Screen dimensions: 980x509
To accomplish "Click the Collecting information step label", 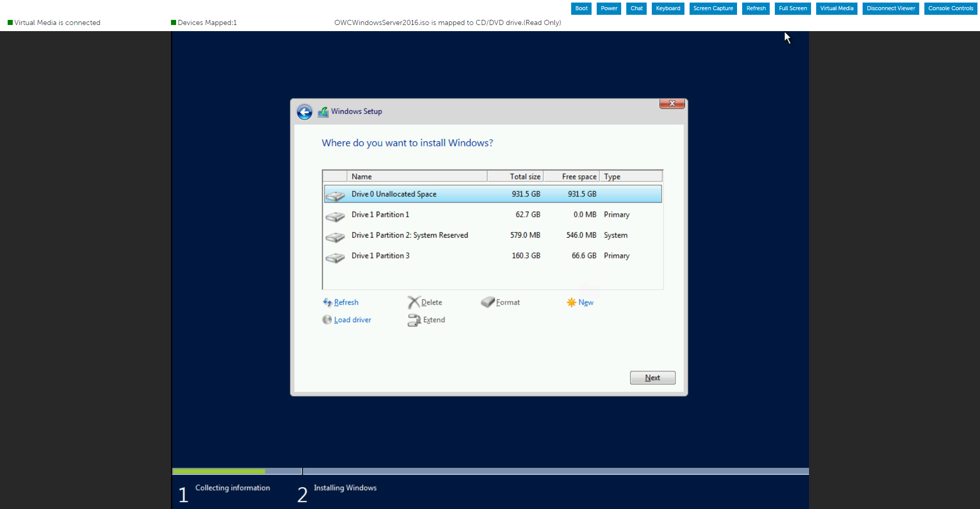I will (232, 488).
